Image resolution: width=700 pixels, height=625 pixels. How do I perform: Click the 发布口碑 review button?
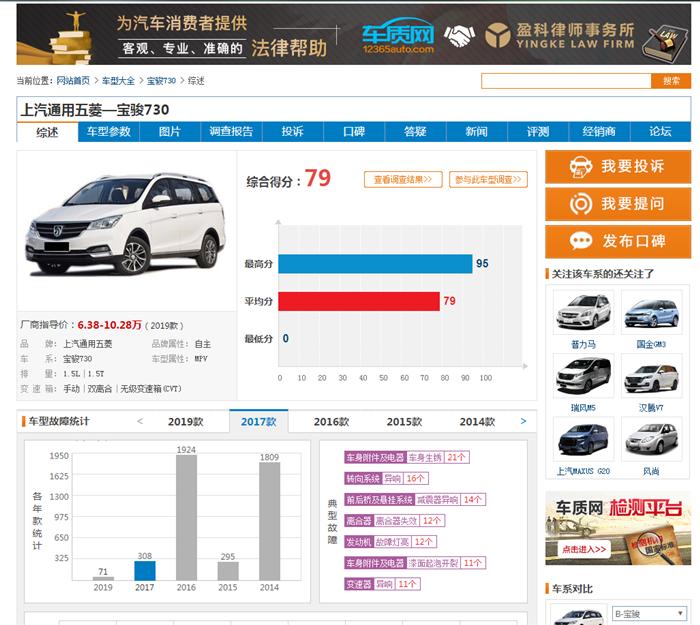click(618, 242)
